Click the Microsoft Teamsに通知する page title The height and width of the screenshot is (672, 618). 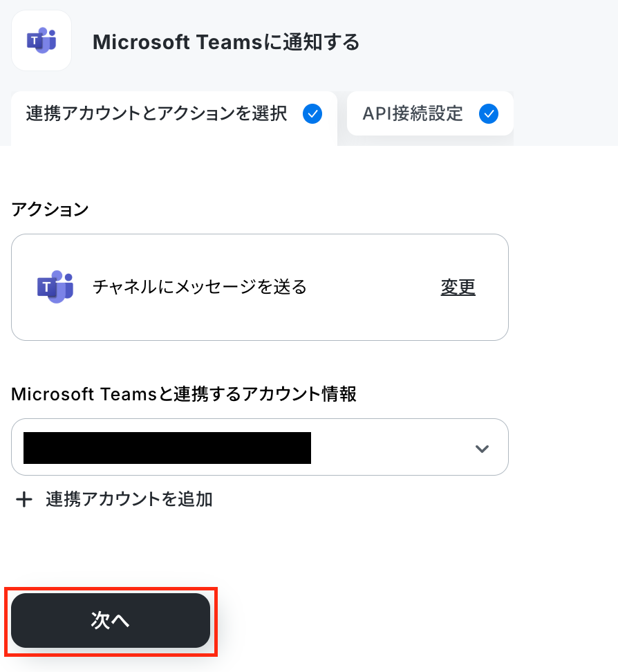point(226,42)
